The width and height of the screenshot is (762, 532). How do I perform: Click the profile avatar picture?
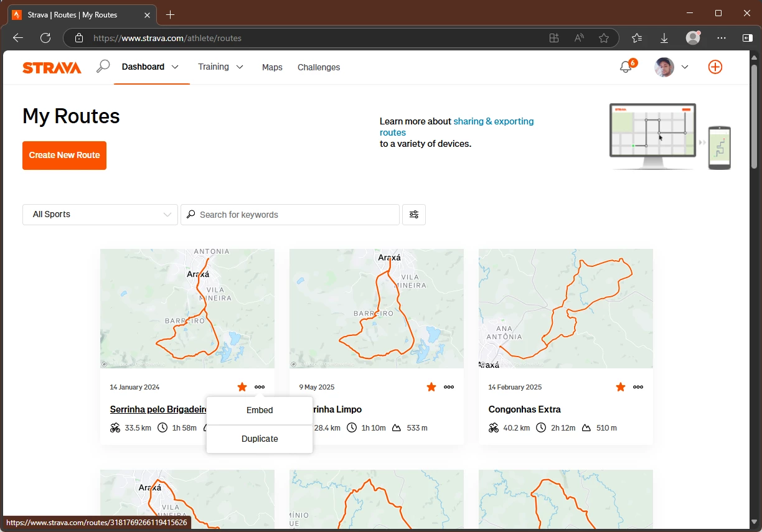coord(664,67)
